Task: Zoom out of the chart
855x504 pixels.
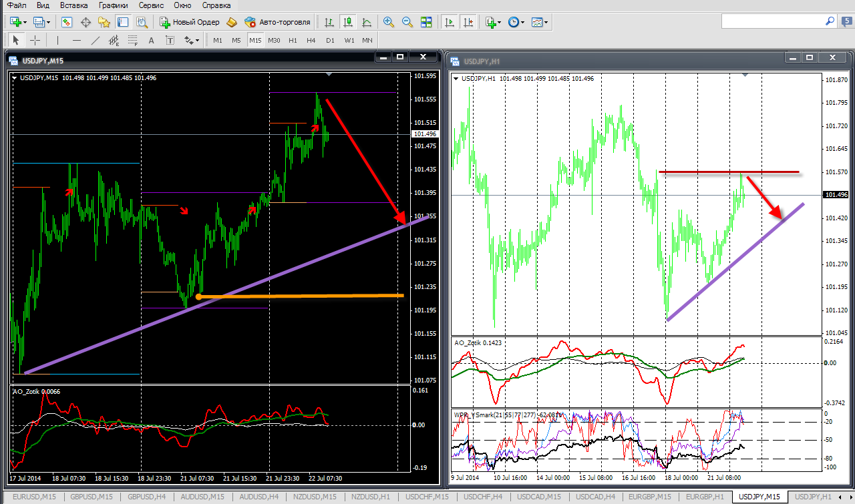Action: coord(407,22)
